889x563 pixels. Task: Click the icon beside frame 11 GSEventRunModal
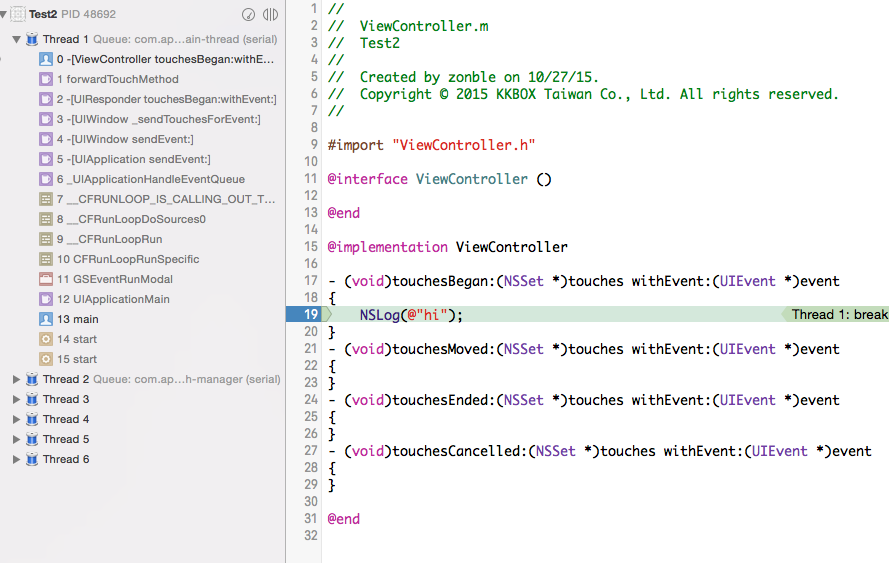coord(46,279)
